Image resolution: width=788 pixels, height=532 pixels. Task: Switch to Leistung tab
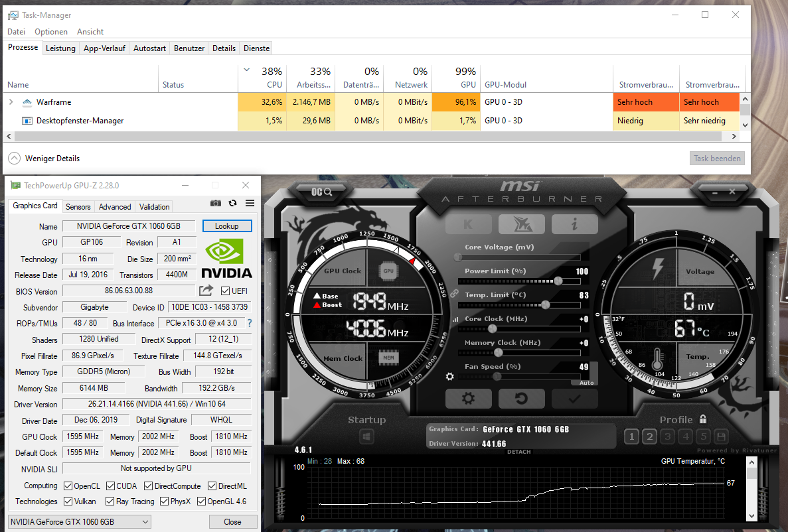click(x=60, y=48)
